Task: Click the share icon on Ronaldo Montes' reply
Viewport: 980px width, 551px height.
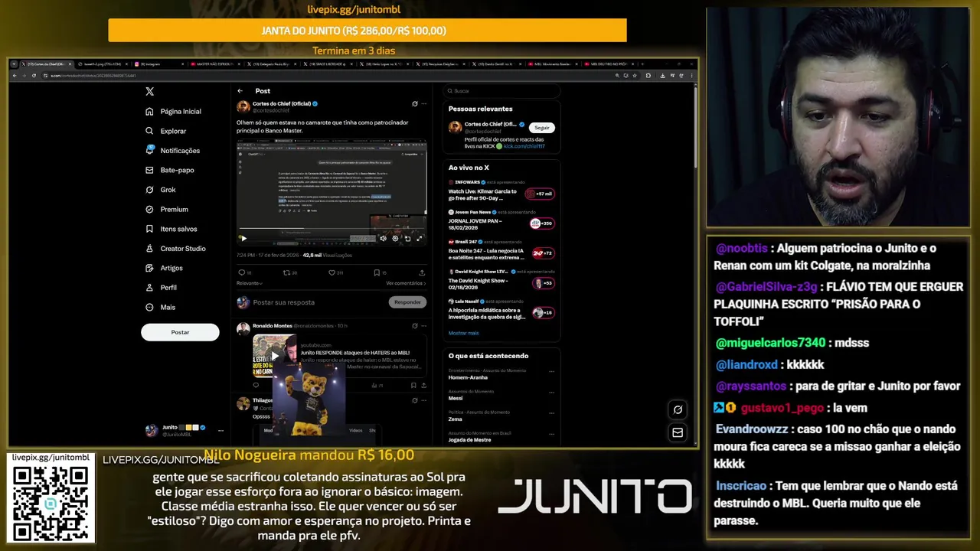Action: 423,386
